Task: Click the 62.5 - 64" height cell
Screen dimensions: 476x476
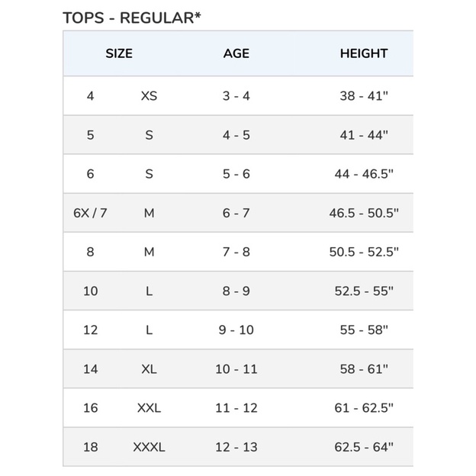Action: (x=364, y=447)
